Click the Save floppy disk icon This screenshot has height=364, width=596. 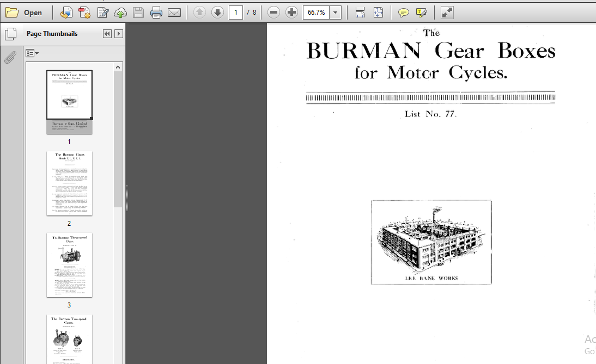[138, 13]
